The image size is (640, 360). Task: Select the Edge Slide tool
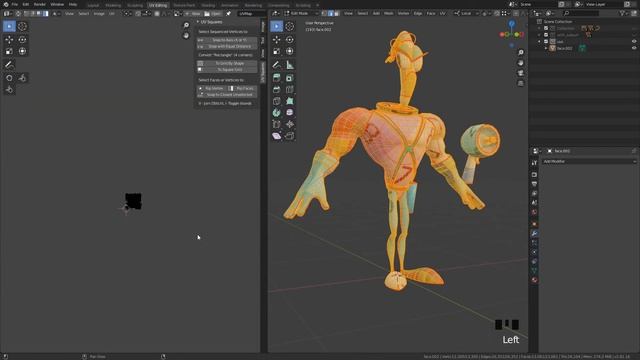click(x=276, y=124)
